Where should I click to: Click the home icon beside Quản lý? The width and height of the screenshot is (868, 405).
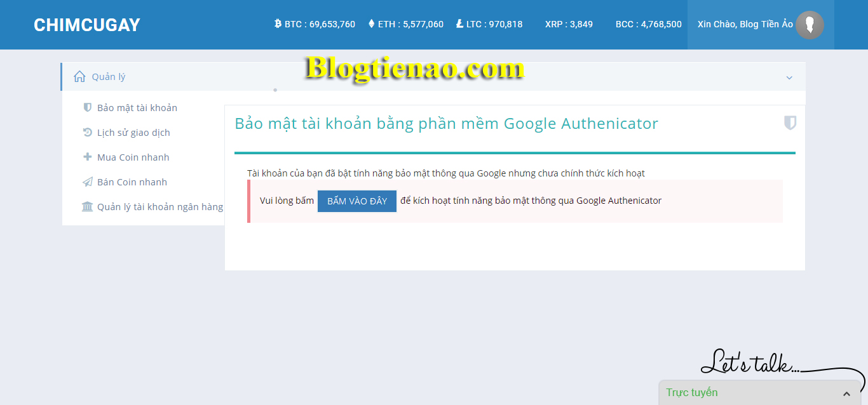79,77
